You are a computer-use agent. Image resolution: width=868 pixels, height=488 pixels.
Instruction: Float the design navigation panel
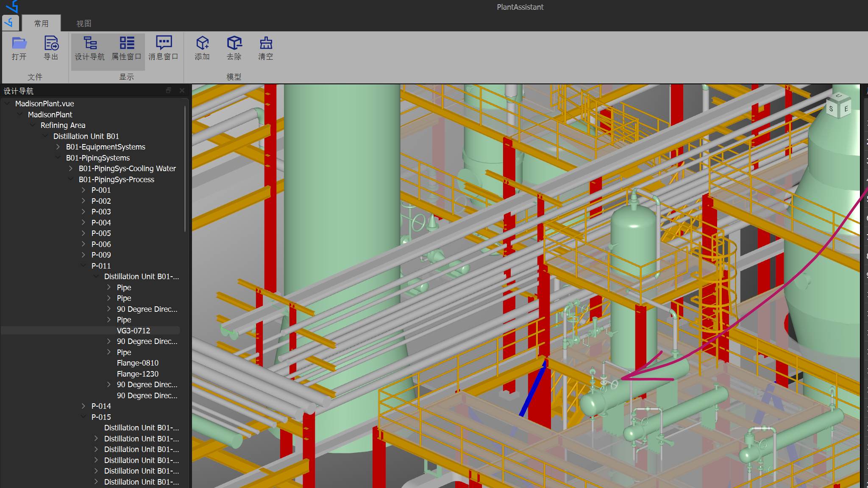coord(169,90)
